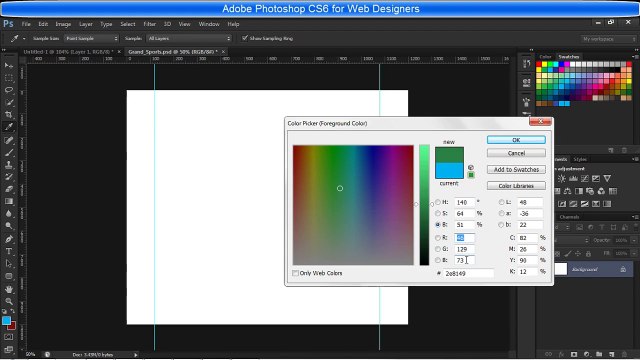The width and height of the screenshot is (640, 360).
Task: Select the Horizontal Type tool
Action: [x=9, y=251]
